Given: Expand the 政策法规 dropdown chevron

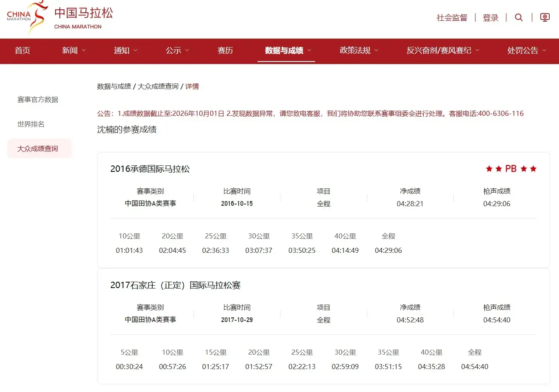Looking at the screenshot, I should pyautogui.click(x=376, y=50).
